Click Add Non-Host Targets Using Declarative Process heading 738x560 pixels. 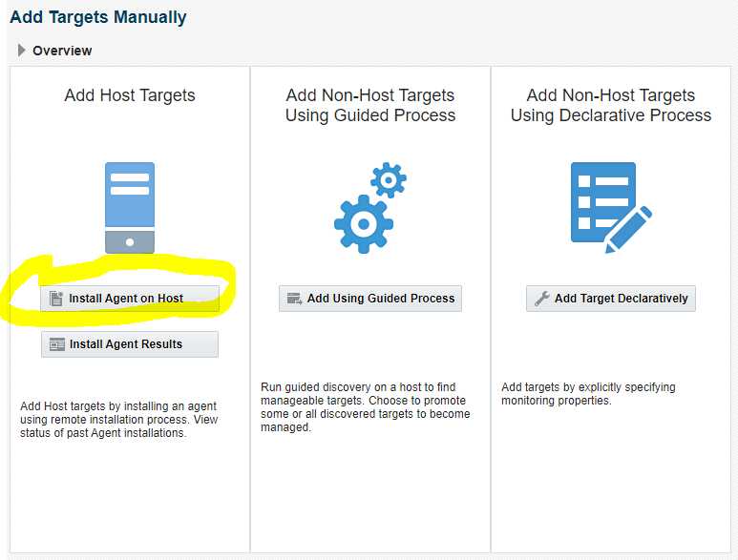coord(611,105)
